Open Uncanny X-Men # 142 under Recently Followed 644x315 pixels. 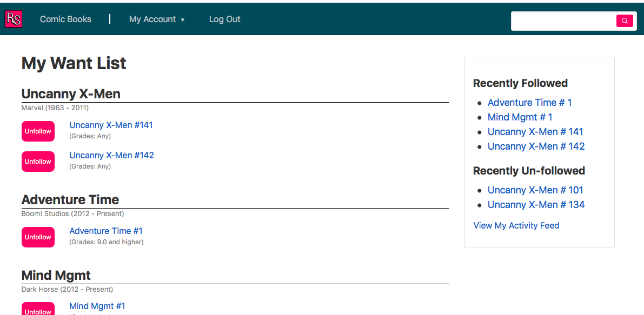point(536,146)
